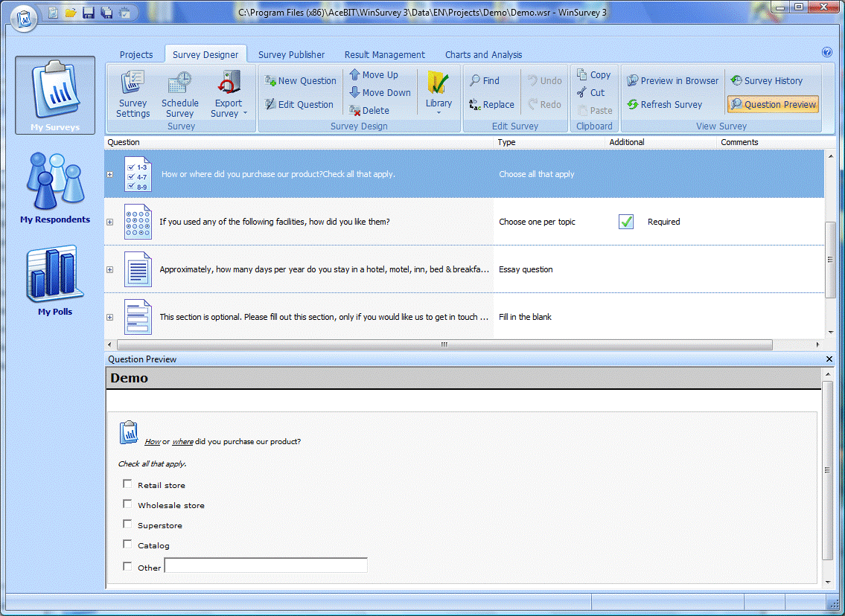
Task: Click the Replace tool
Action: click(x=491, y=104)
